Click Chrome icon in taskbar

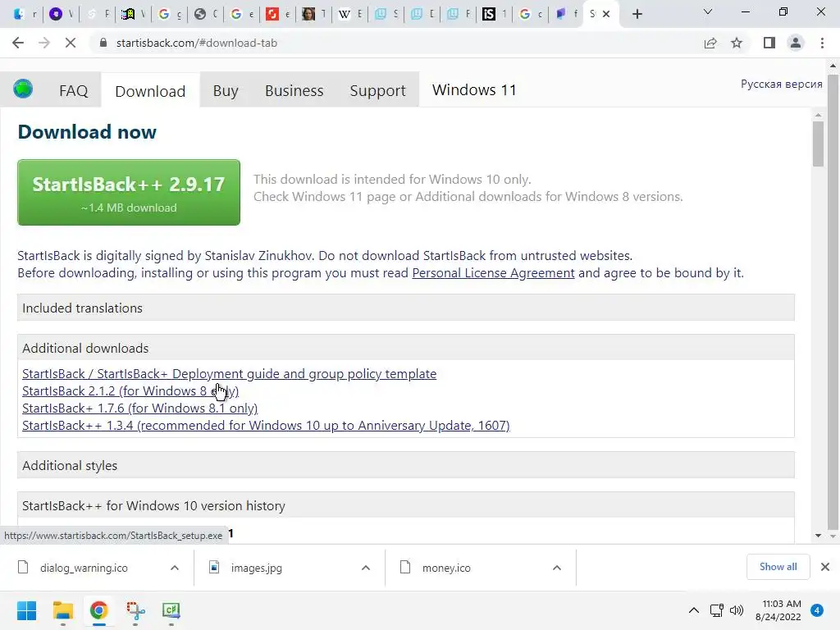point(98,610)
